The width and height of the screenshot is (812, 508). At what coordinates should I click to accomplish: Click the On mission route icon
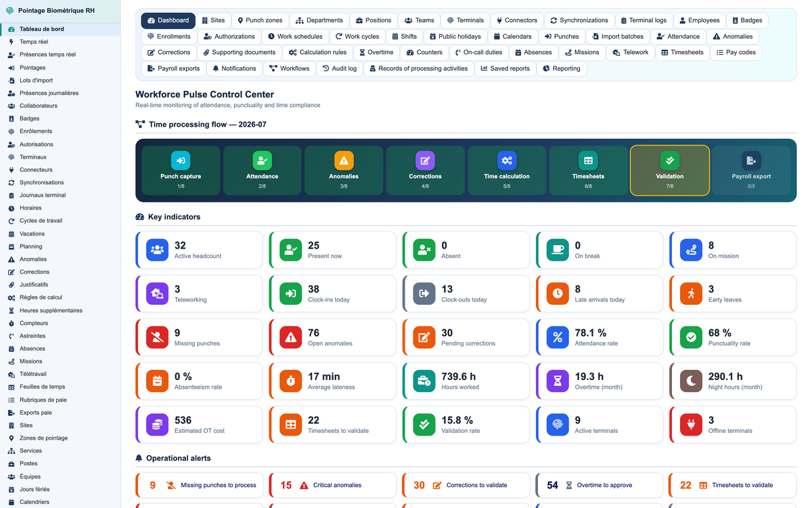[x=691, y=250]
